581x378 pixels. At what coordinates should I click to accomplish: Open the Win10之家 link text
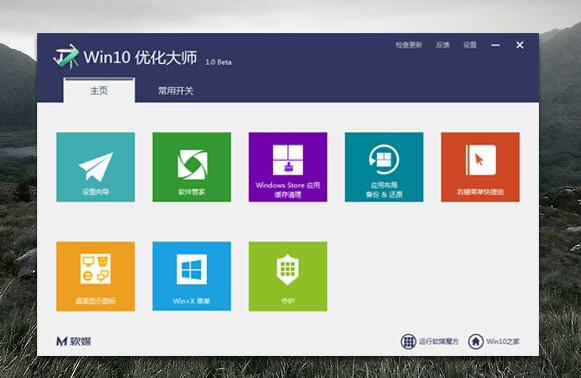click(503, 341)
